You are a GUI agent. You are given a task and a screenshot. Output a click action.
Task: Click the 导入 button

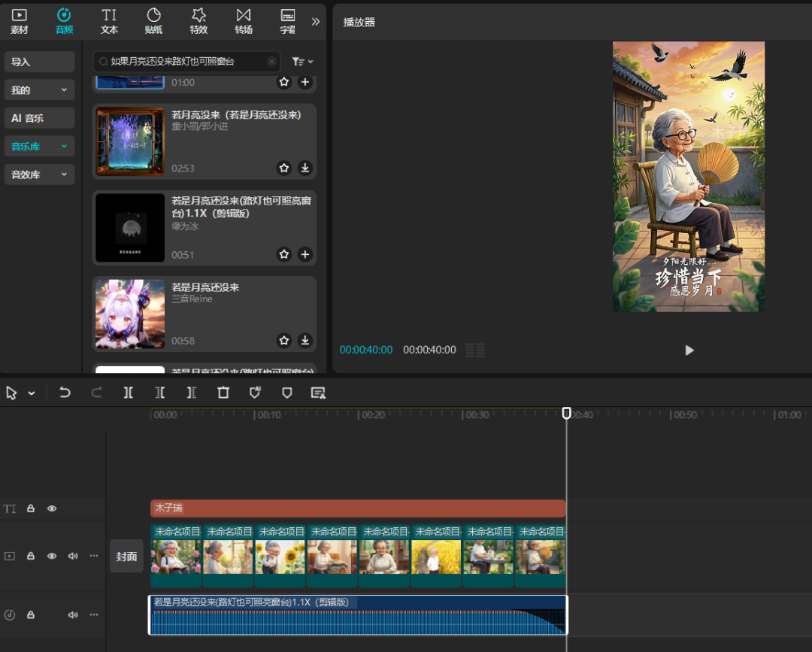39,62
